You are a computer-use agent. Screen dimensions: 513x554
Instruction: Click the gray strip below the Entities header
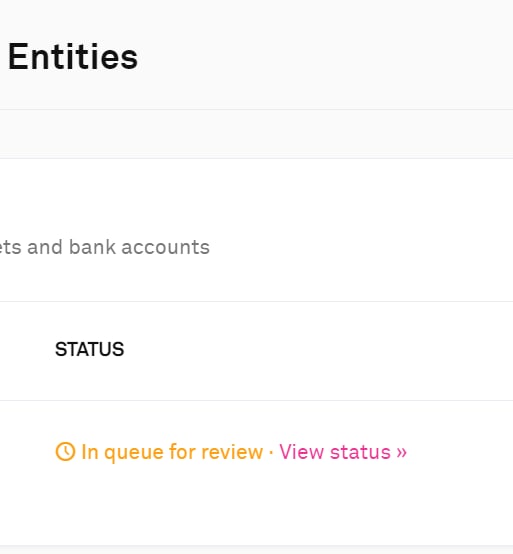click(x=256, y=134)
